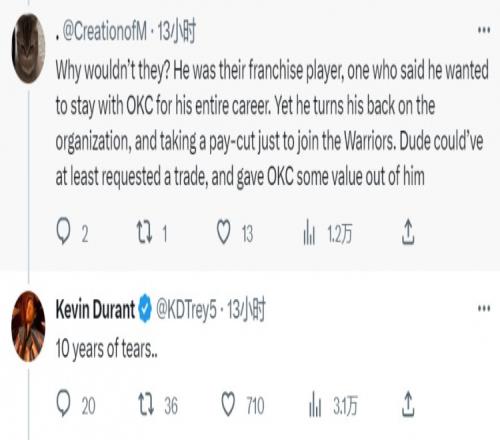View analytics of Kevin Durant's tweet
The width and height of the screenshot is (500, 440).
point(315,404)
